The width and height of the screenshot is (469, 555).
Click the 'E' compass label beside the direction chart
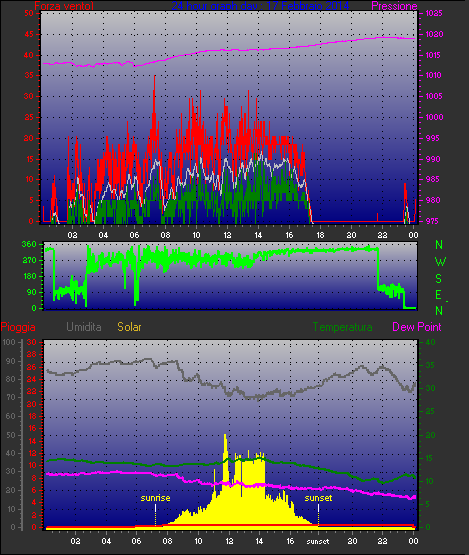[438, 294]
